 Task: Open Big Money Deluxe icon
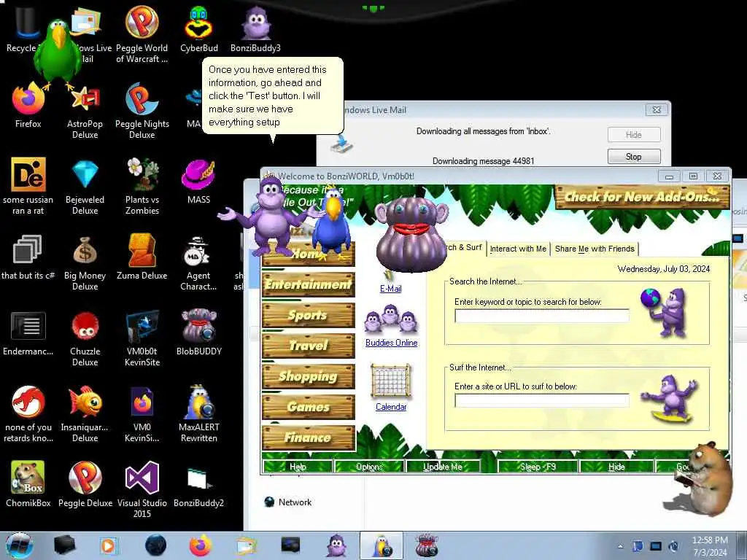coord(85,262)
